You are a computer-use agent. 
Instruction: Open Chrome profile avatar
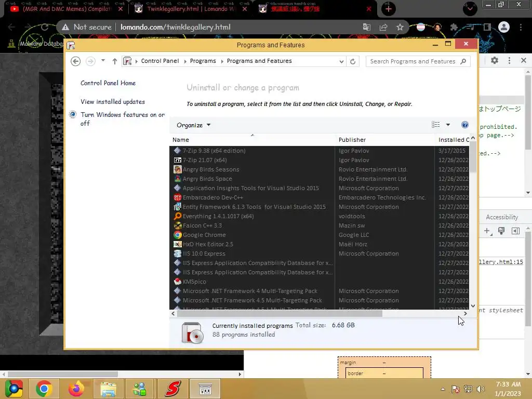(x=504, y=27)
